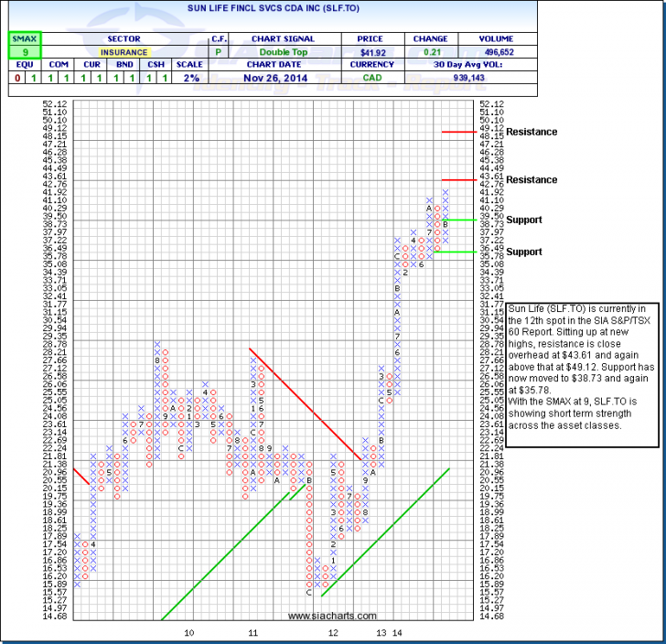Click the year 10 axis label
Image resolution: width=666 pixels, height=644 pixels.
(189, 632)
